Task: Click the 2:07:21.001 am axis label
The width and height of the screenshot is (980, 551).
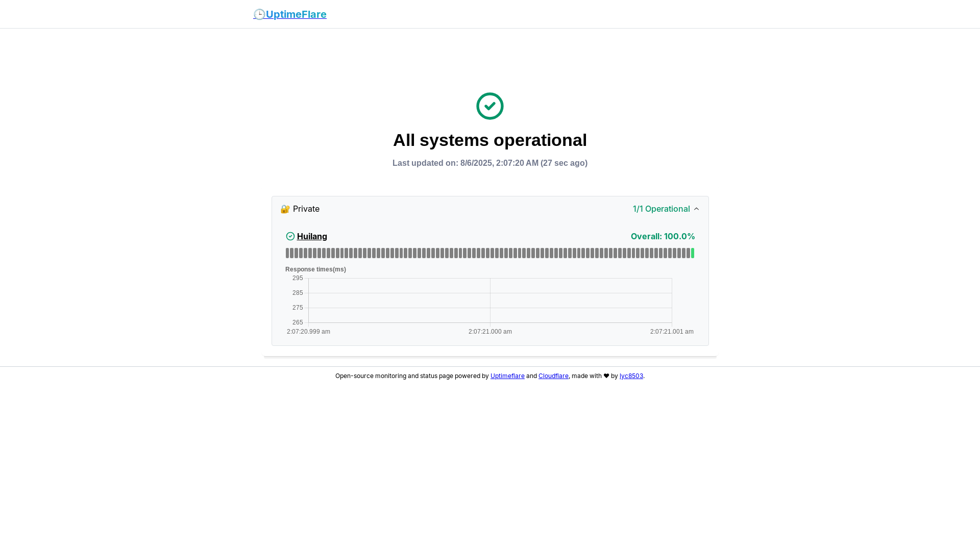Action: tap(672, 332)
